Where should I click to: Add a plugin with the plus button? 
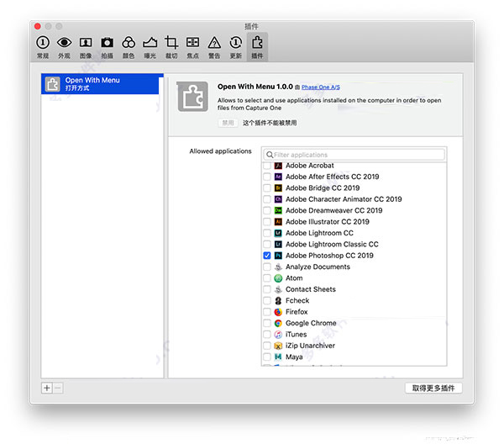click(47, 388)
